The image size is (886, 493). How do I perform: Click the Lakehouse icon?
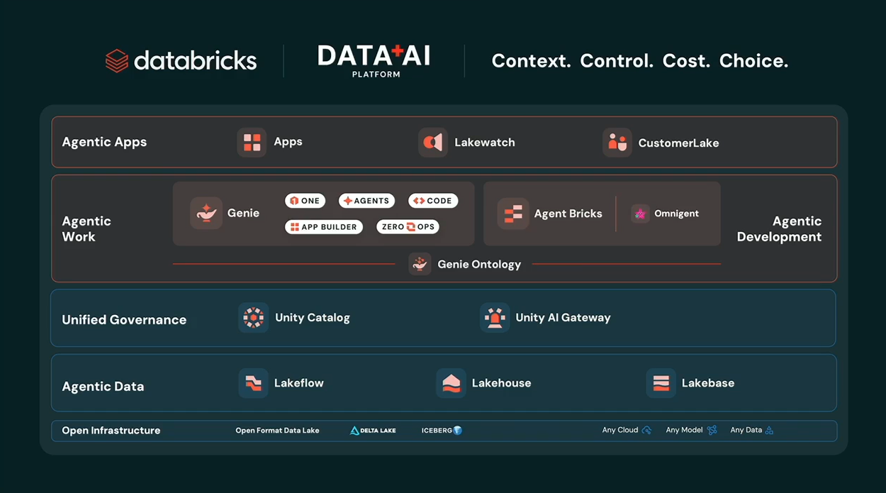tap(451, 383)
